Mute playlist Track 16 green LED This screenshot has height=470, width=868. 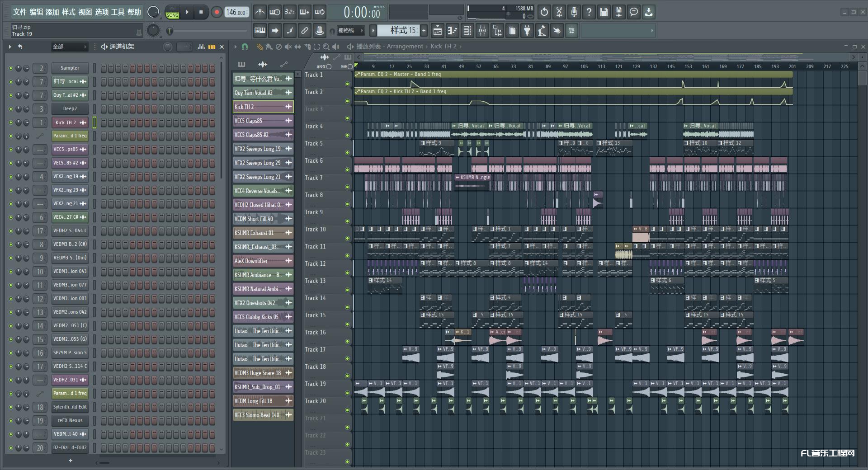[x=347, y=341]
